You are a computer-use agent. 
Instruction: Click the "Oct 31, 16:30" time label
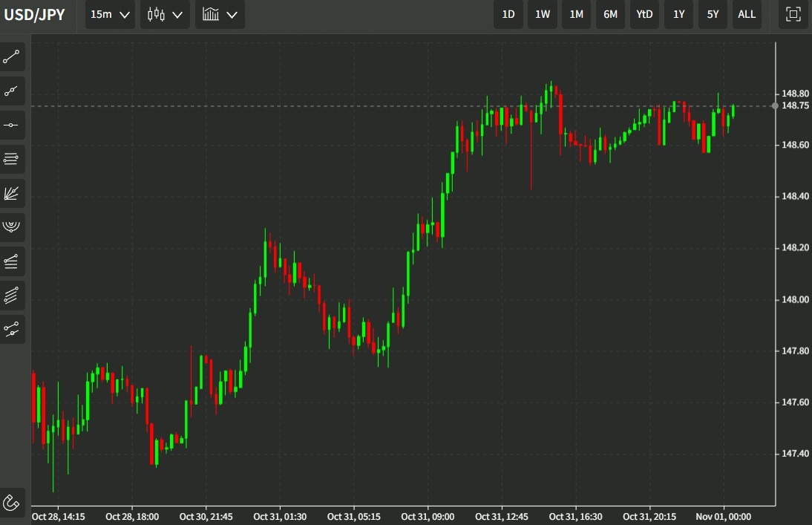tap(576, 517)
